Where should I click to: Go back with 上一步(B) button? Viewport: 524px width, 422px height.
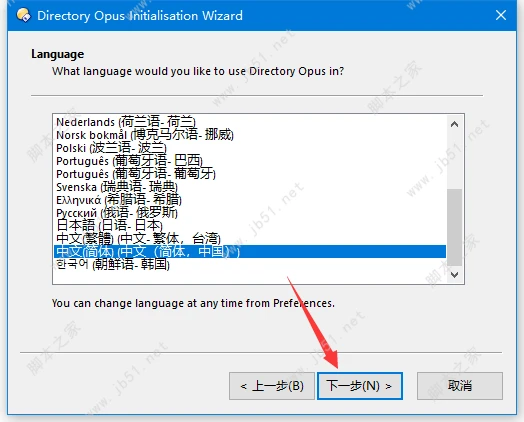click(272, 386)
